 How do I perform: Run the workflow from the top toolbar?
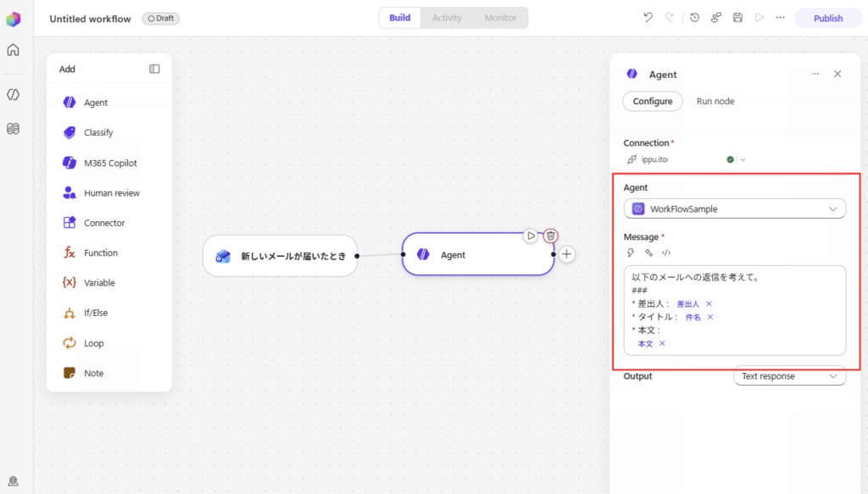tap(759, 18)
